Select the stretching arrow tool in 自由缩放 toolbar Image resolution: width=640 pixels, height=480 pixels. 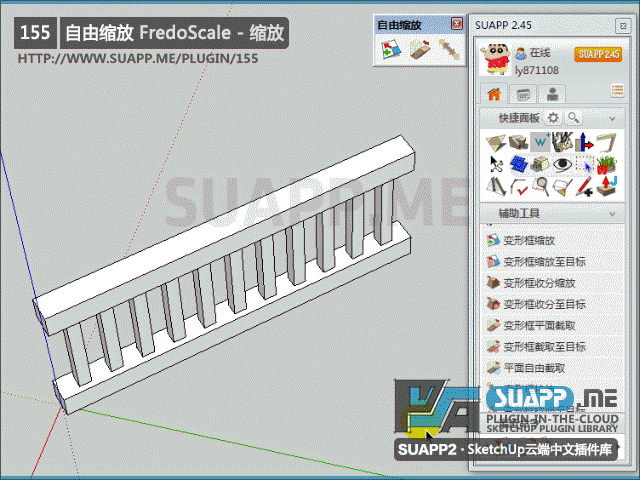(449, 50)
